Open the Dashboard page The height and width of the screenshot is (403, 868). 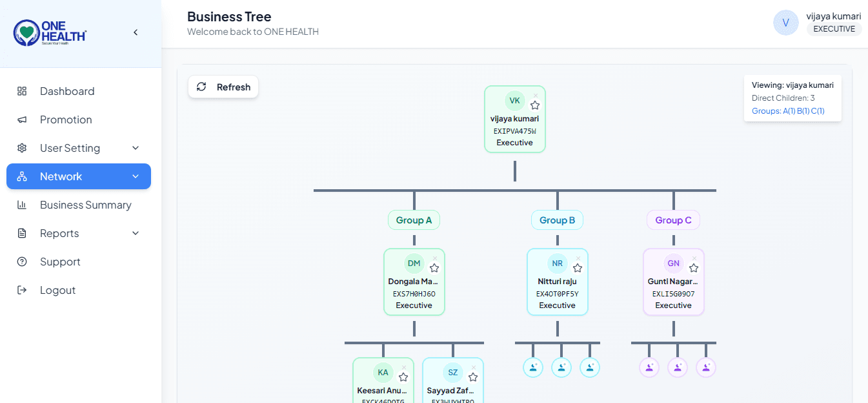coord(79,91)
